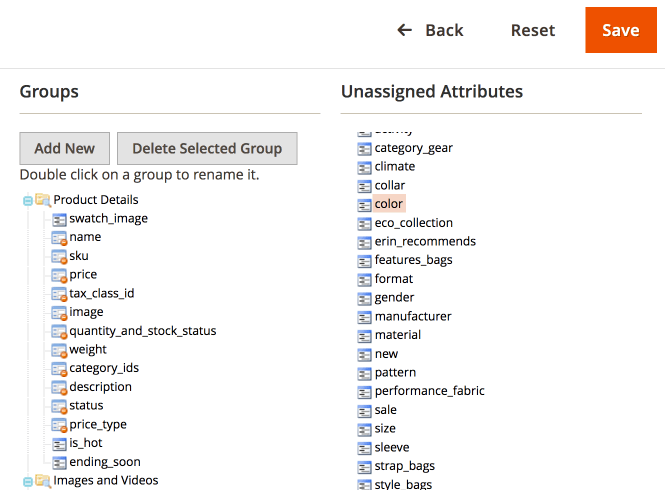Click the color attribute icon
The width and height of the screenshot is (665, 490).
pyautogui.click(x=364, y=205)
